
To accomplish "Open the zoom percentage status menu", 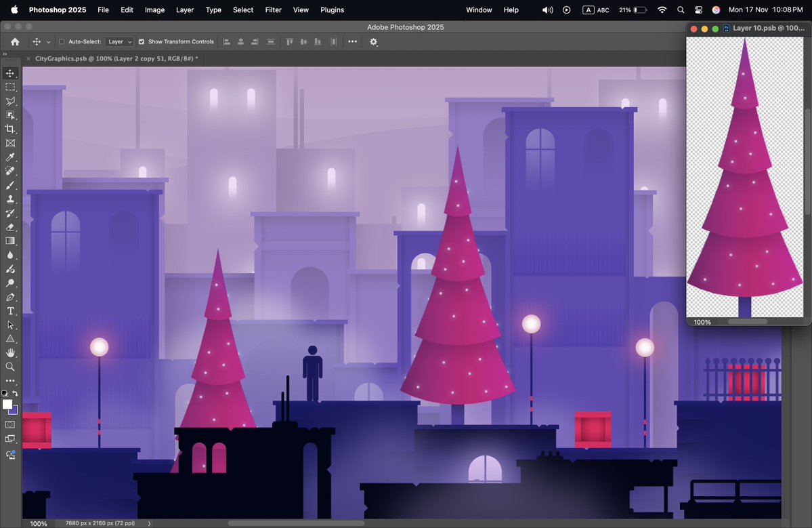I will [39, 523].
